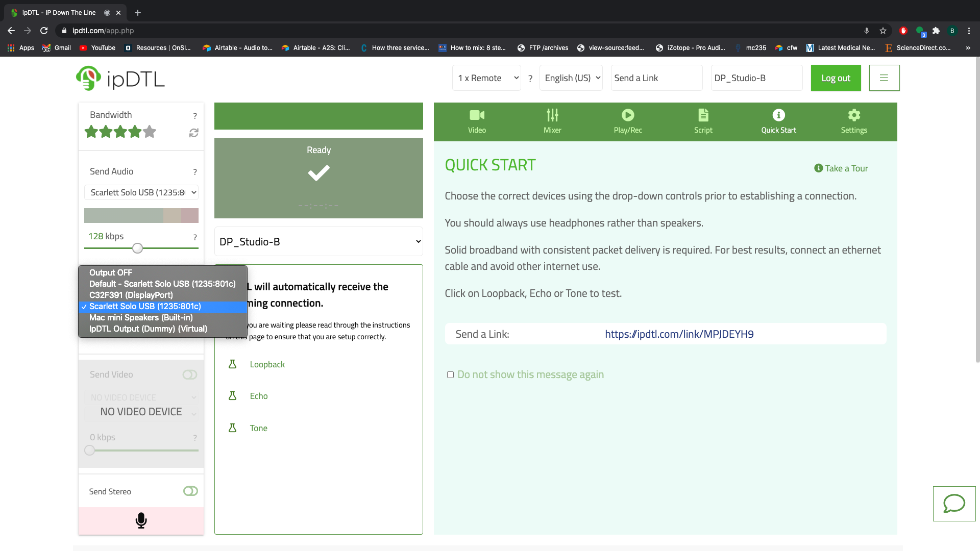Open the live chat bubble icon
The image size is (980, 551).
click(x=954, y=504)
